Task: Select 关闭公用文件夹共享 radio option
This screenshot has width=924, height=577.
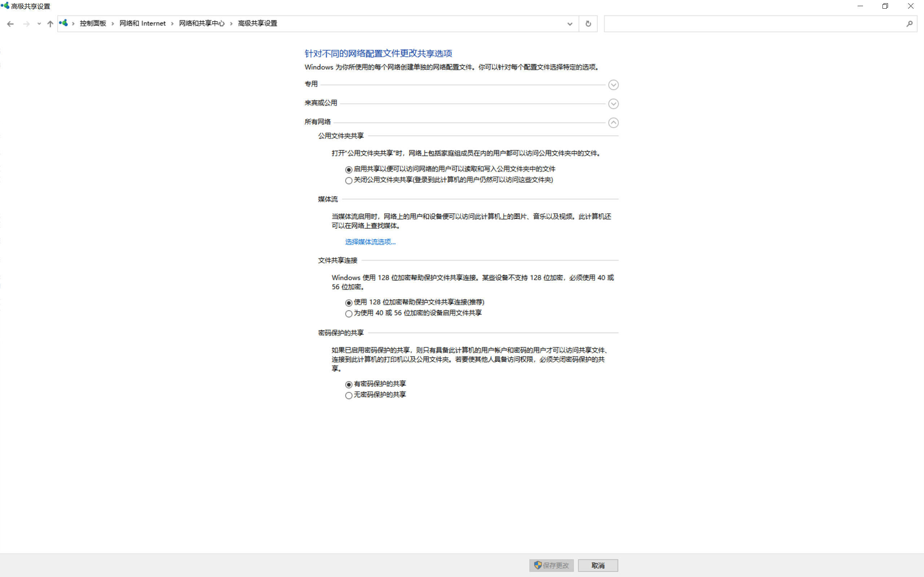Action: [349, 180]
